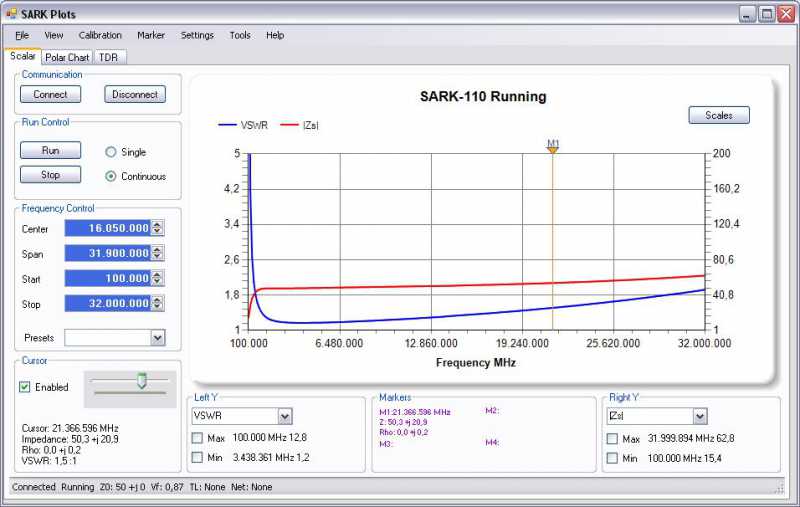
Task: Click the Right Y Max value '31.999.894 MHz 62,8'
Action: click(x=691, y=438)
